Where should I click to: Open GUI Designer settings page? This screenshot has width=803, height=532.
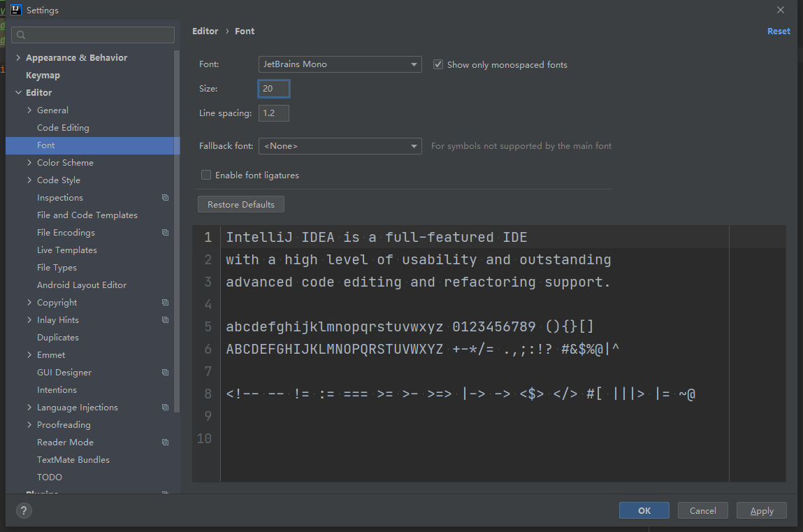(x=64, y=372)
